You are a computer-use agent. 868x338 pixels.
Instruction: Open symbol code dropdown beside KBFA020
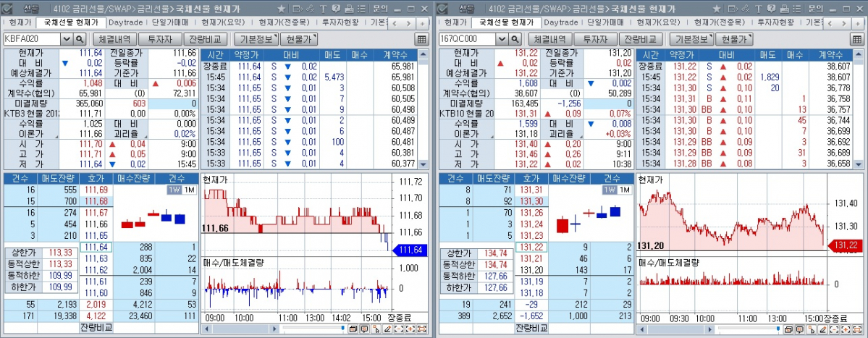[67, 39]
